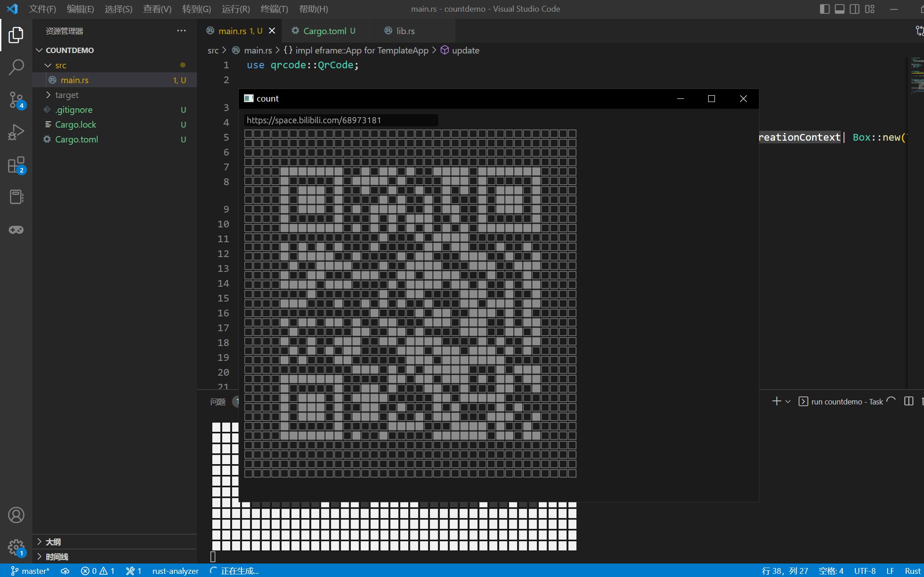
Task: Open the Explorer view in activity bar
Action: click(x=16, y=35)
